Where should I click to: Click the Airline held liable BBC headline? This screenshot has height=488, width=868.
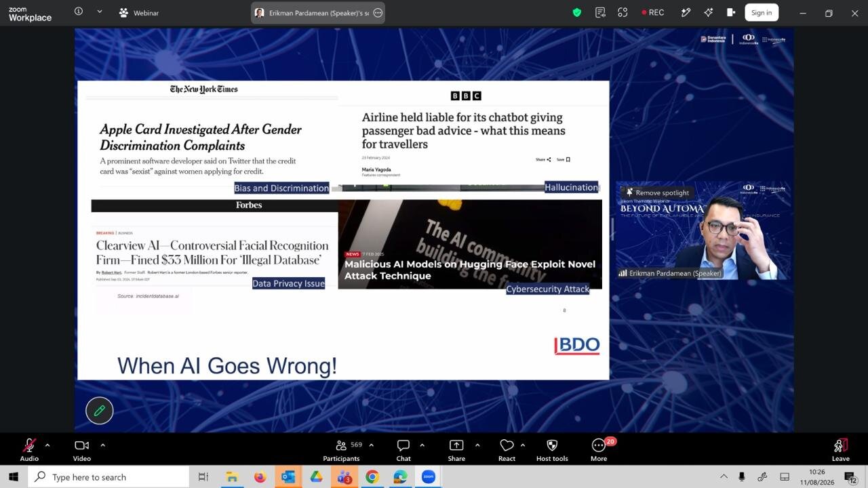pos(463,131)
